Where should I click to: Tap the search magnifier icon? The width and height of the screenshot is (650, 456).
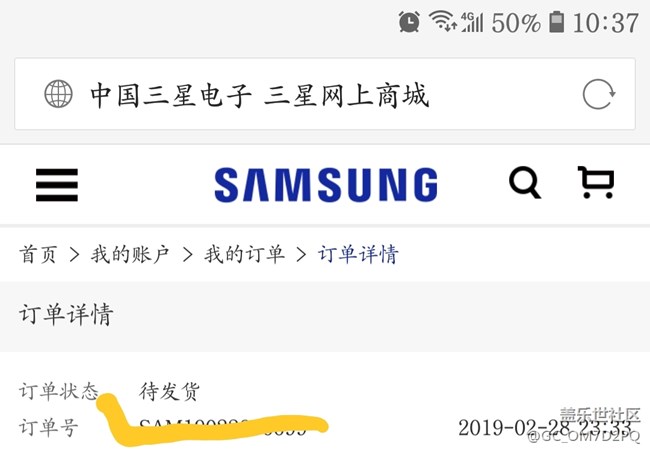[x=525, y=182]
